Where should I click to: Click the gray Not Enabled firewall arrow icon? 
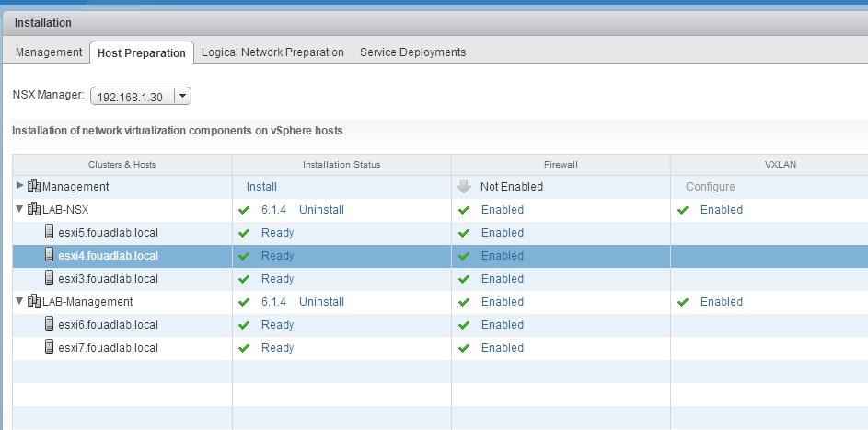tap(464, 187)
